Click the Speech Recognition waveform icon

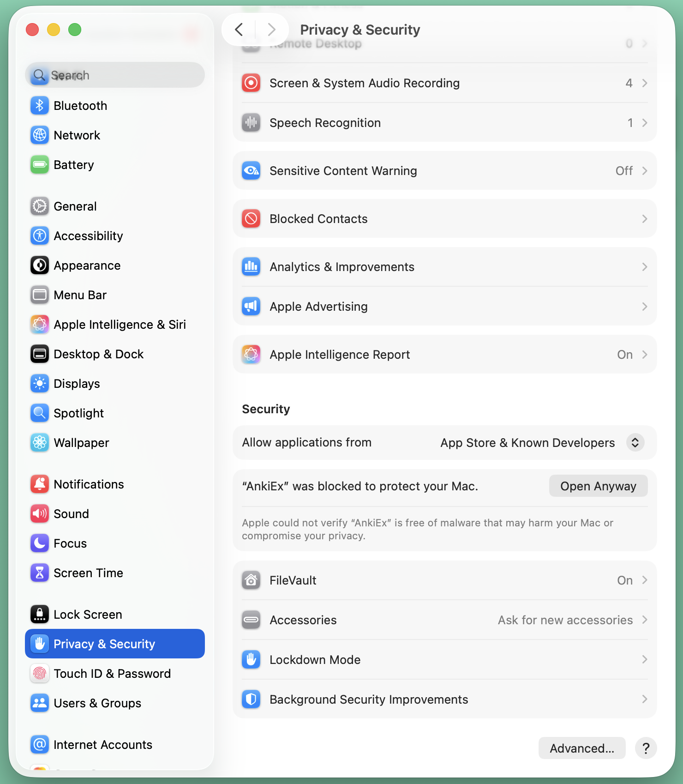click(251, 123)
